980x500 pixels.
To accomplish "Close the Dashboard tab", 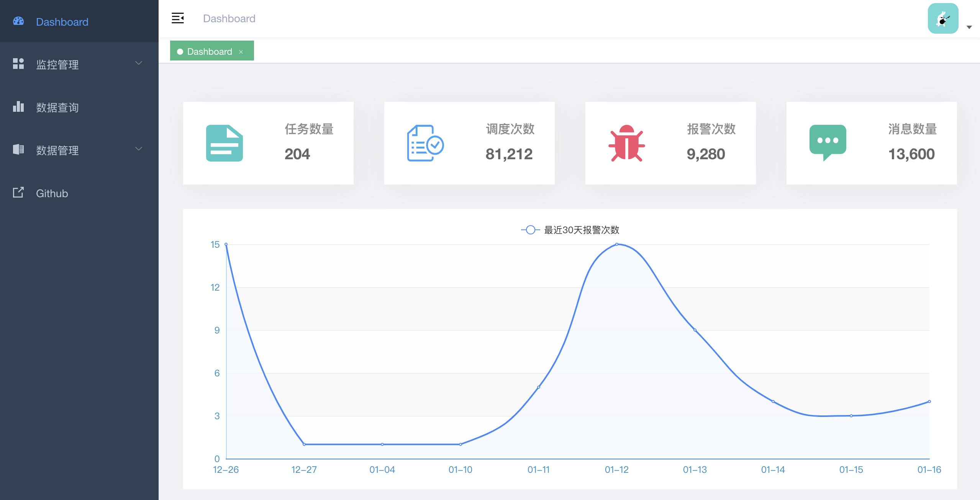I will pos(241,52).
